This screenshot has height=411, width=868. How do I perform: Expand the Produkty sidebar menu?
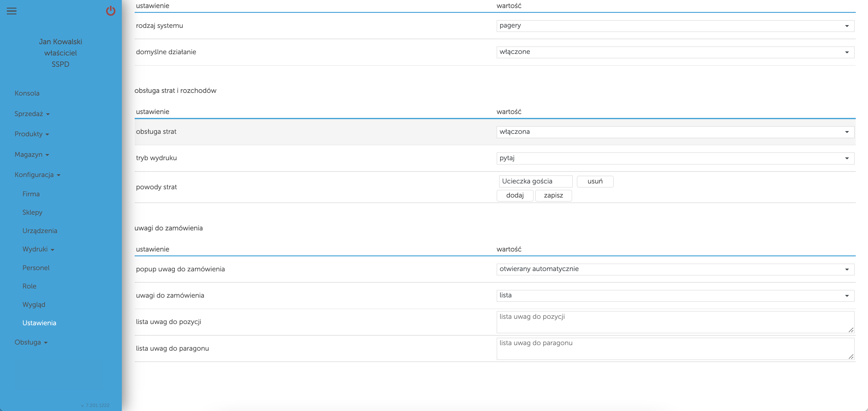point(31,134)
